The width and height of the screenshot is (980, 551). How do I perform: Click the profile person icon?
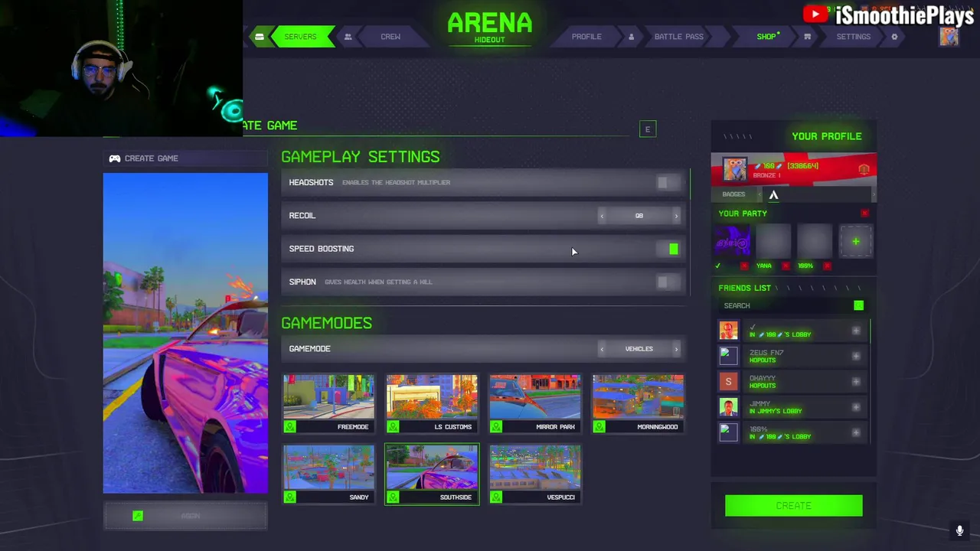point(631,37)
